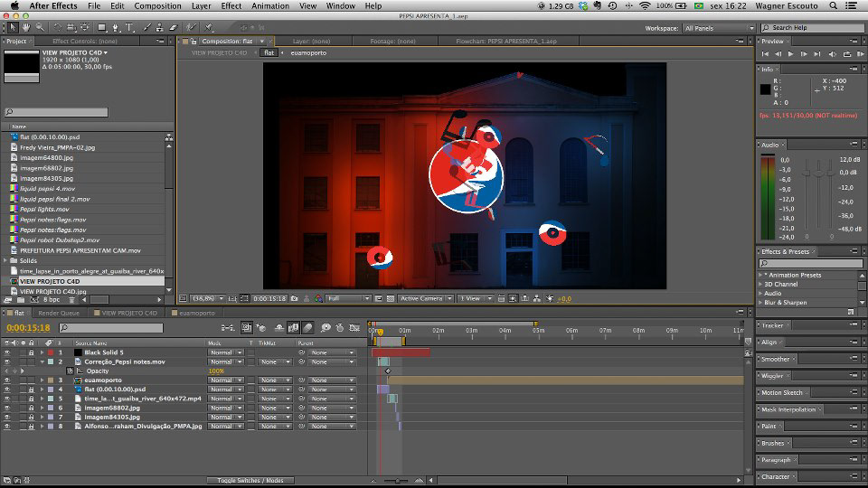Toggle the region of interest icon

[379, 299]
